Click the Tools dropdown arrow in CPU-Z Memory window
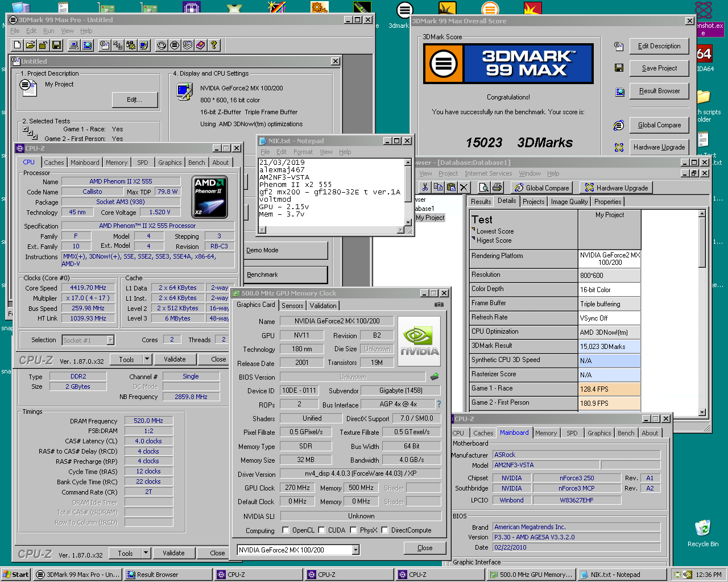Image resolution: width=728 pixels, height=582 pixels. tap(146, 552)
